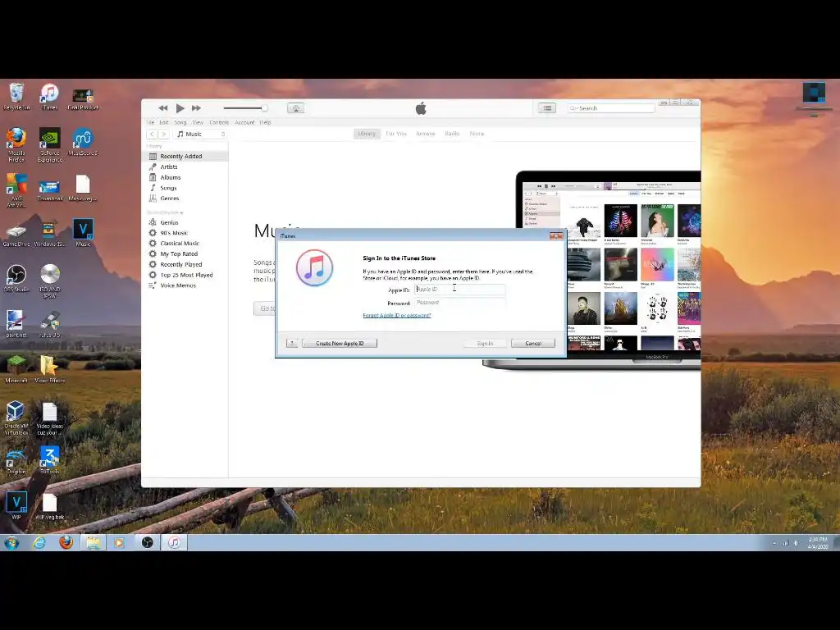This screenshot has width=840, height=630.
Task: Open the paint.net desktop icon
Action: pos(16,324)
